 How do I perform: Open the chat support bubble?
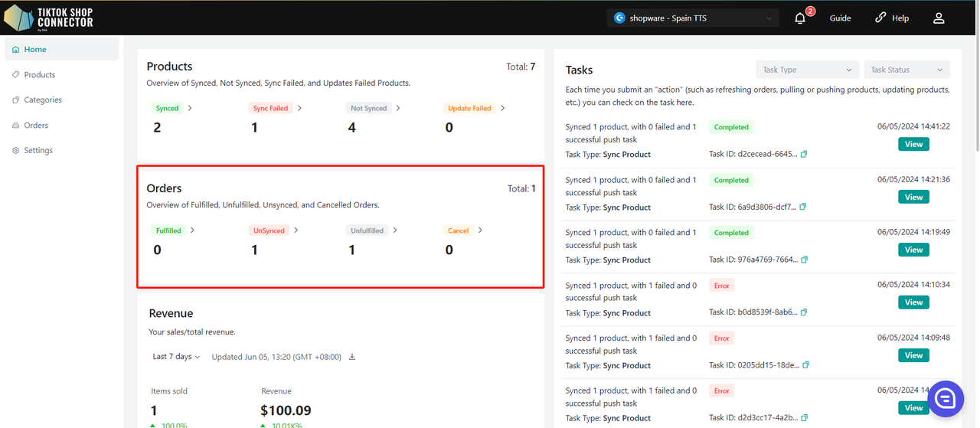945,399
